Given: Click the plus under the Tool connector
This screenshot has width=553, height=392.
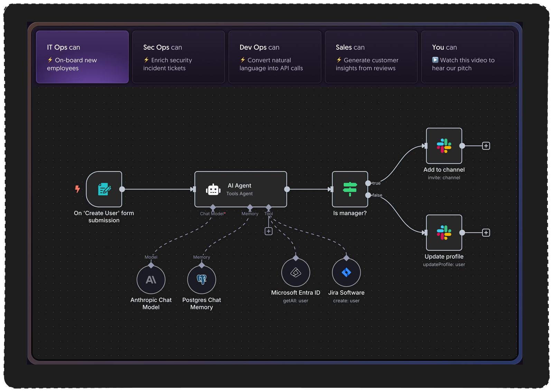Looking at the screenshot, I should coord(269,231).
